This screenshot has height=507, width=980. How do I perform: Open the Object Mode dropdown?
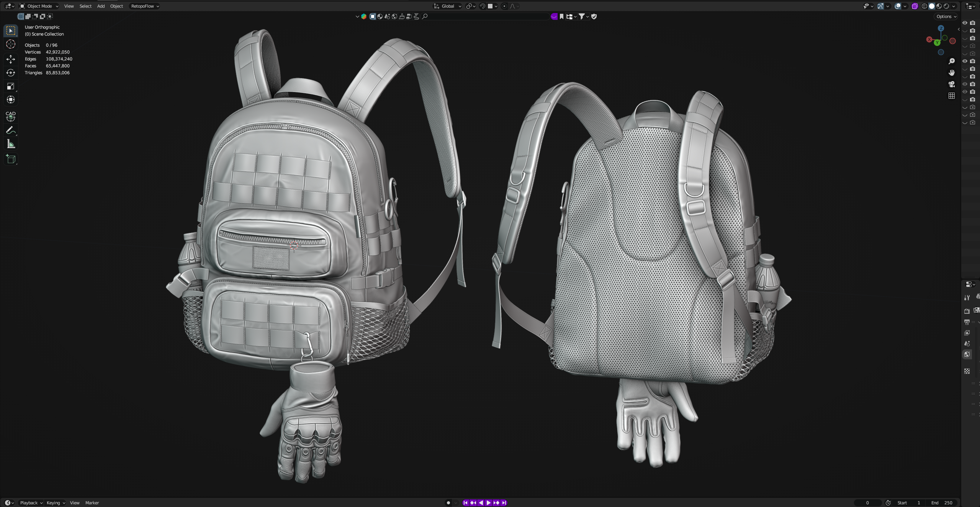[x=39, y=6]
